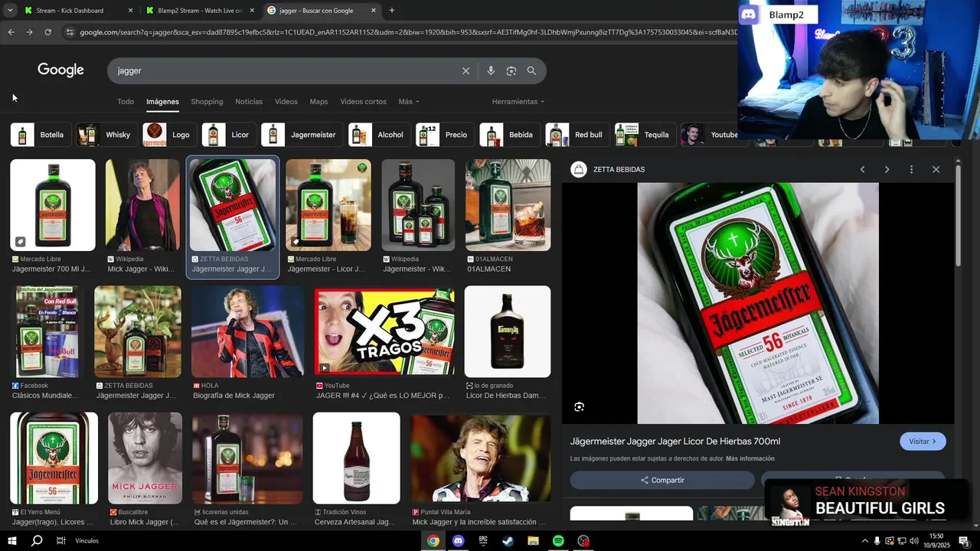Viewport: 980px width, 551px height.
Task: Open the preview panel three-dot menu
Action: coord(911,169)
